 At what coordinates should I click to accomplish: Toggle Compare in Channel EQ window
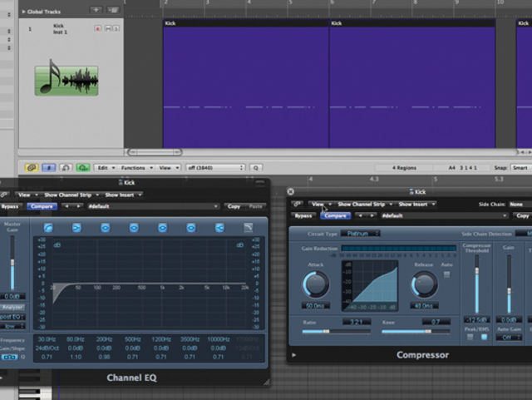tap(42, 206)
